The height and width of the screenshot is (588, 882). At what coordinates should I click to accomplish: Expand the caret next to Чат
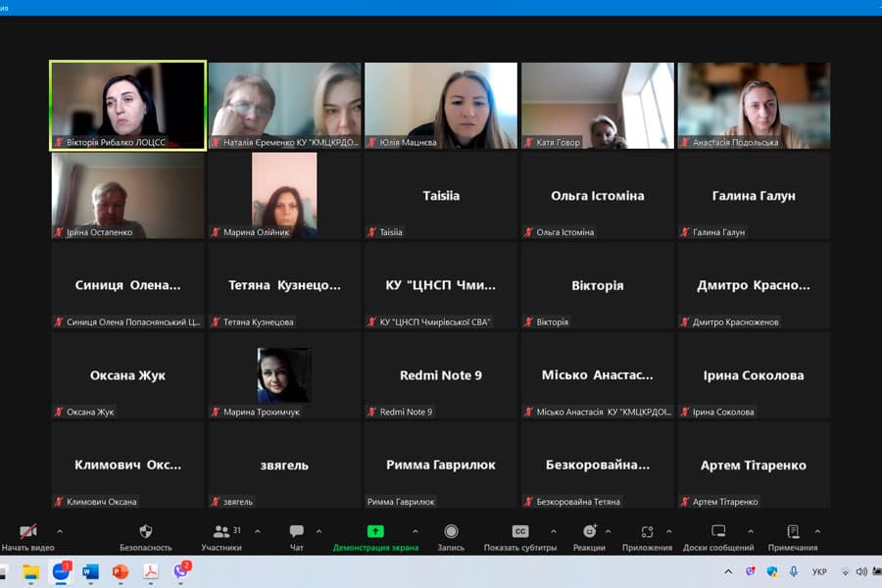318,530
